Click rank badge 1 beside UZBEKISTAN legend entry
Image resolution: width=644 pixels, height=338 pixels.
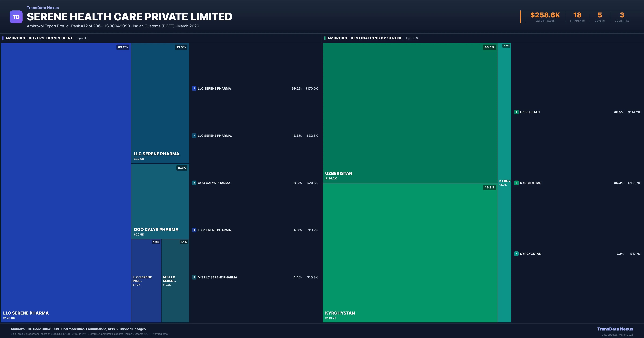coord(516,112)
